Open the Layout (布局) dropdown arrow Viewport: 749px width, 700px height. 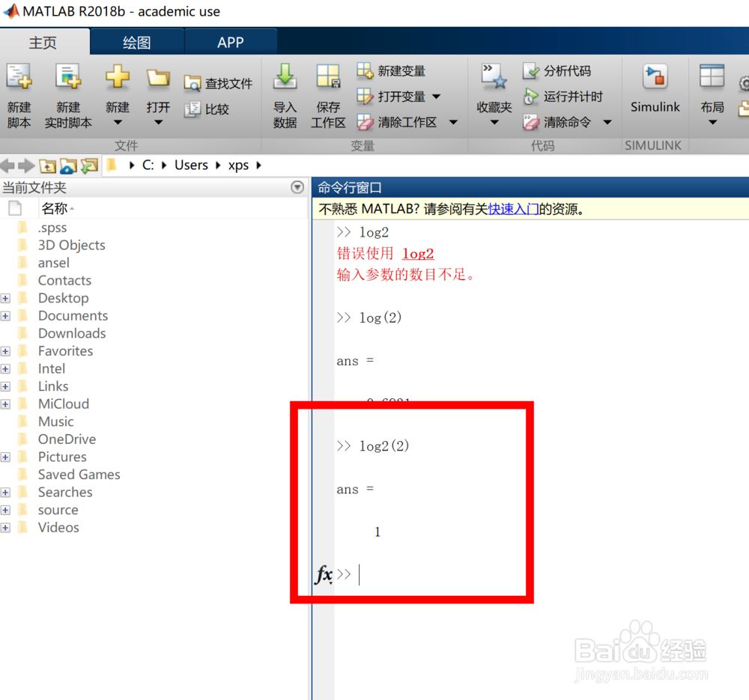(713, 123)
